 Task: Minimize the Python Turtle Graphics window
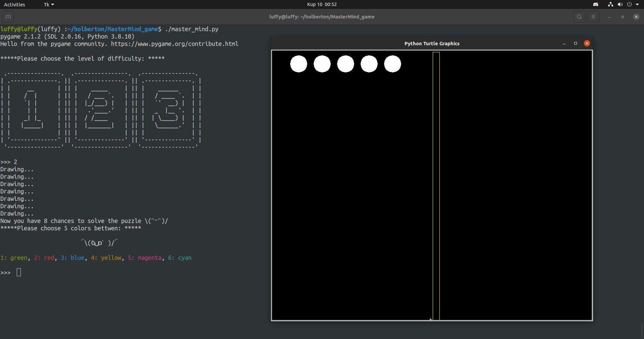pyautogui.click(x=564, y=44)
